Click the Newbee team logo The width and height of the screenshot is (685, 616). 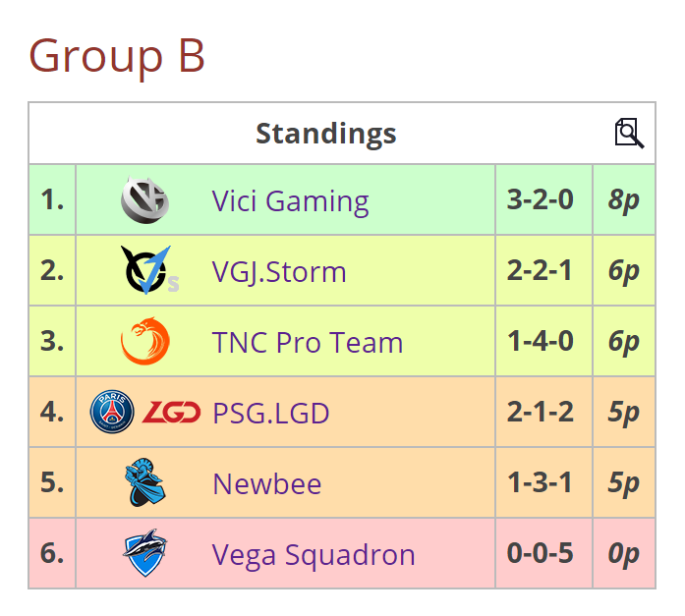(144, 483)
